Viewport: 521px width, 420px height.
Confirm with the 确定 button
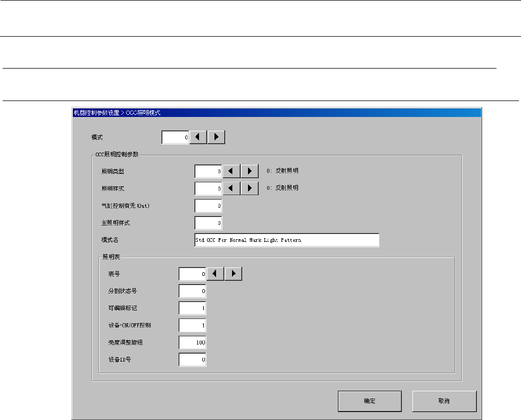pyautogui.click(x=370, y=401)
